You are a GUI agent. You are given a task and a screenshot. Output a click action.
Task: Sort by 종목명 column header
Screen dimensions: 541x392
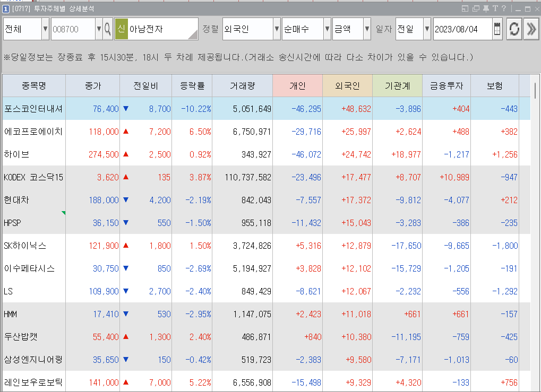(34, 85)
